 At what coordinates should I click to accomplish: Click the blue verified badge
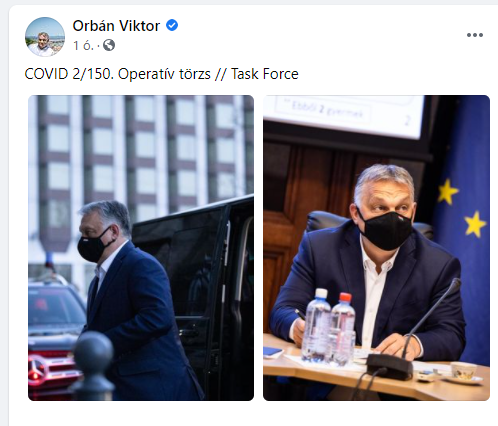[x=172, y=25]
